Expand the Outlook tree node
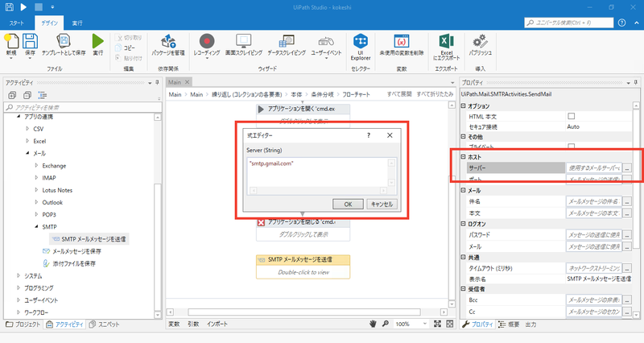The width and height of the screenshot is (644, 343). (36, 202)
